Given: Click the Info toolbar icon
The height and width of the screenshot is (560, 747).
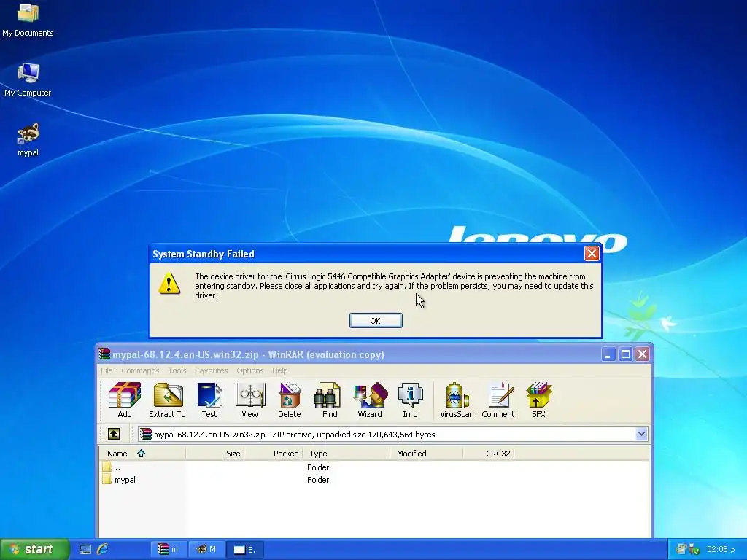Looking at the screenshot, I should (x=410, y=400).
